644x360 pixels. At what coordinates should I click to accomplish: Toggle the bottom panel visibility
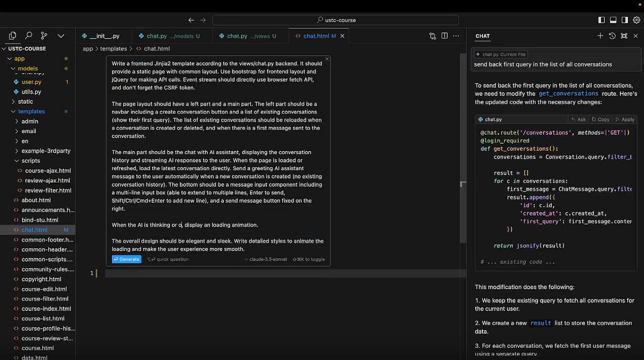pyautogui.click(x=613, y=20)
